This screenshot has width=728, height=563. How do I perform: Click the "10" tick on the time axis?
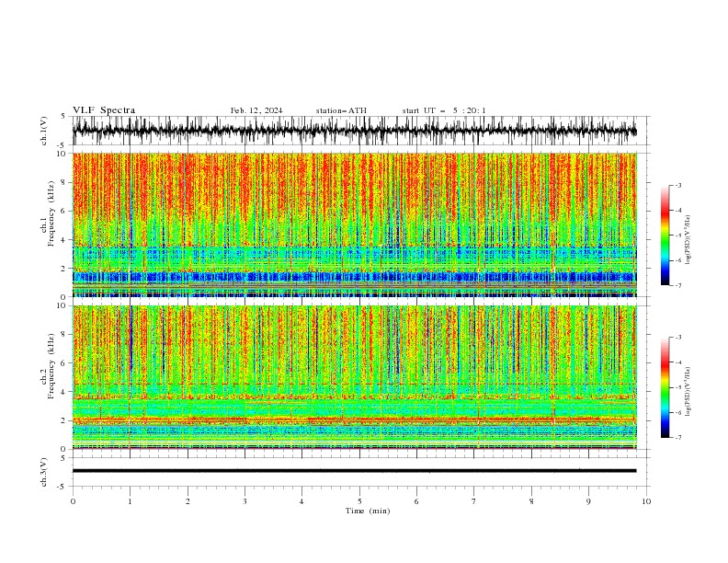tap(646, 501)
